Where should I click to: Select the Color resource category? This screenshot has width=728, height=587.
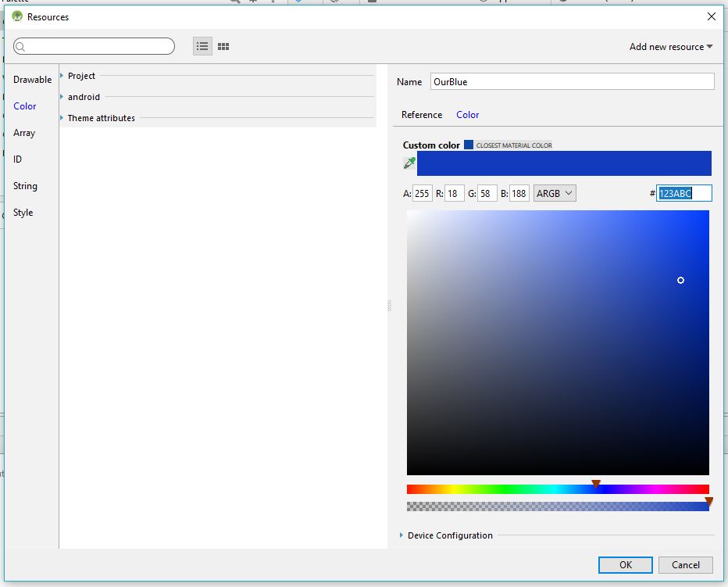pyautogui.click(x=25, y=106)
